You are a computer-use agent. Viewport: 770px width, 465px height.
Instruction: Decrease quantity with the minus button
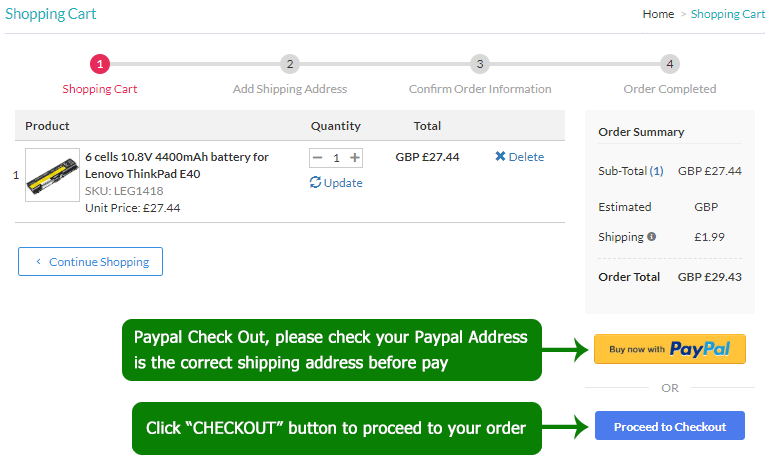point(318,158)
